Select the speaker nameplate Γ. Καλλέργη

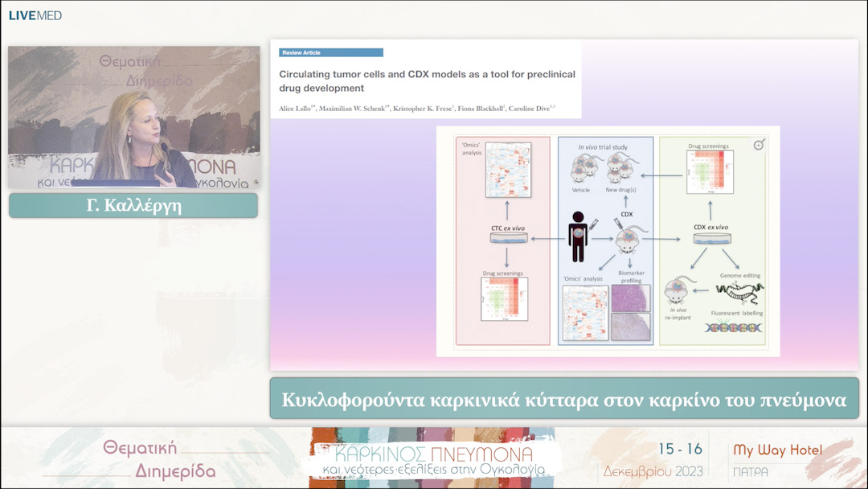point(133,205)
